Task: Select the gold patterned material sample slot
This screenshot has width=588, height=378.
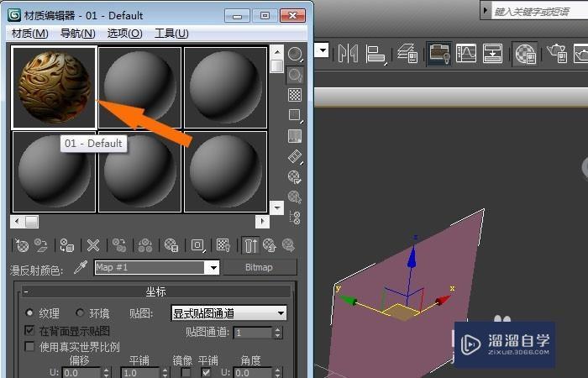Action: tap(54, 87)
